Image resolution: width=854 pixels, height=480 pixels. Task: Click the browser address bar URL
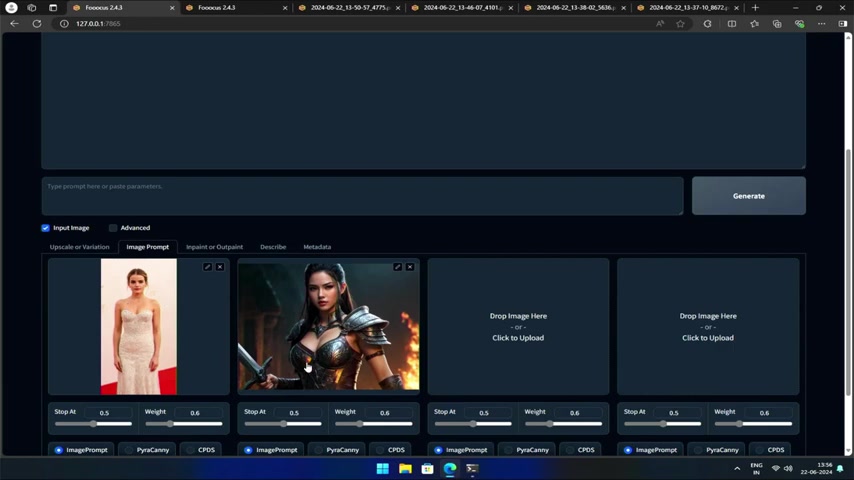coord(98,24)
